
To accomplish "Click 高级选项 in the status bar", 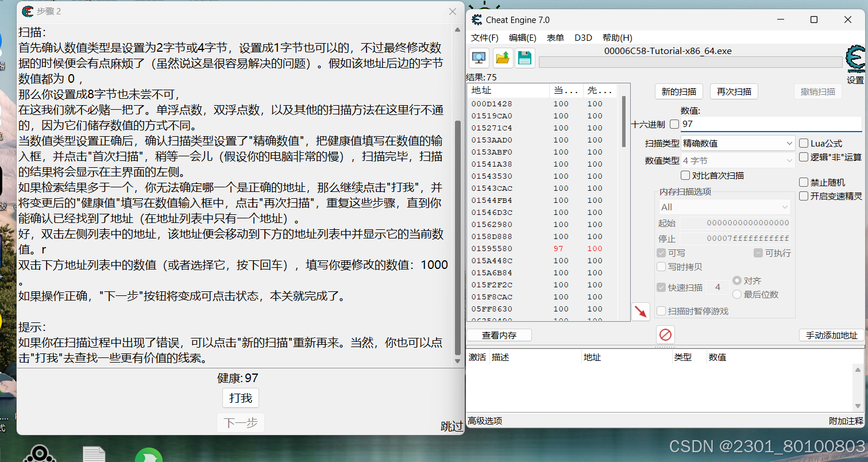I will click(x=485, y=421).
